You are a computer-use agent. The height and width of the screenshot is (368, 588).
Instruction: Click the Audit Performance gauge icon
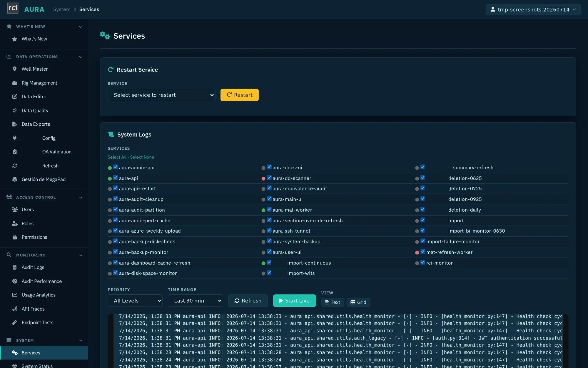(x=14, y=281)
